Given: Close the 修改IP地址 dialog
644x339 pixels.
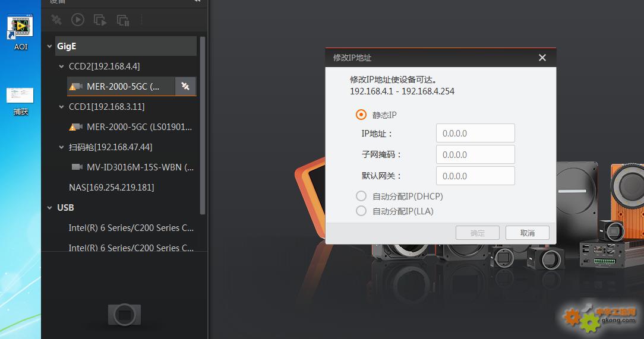Looking at the screenshot, I should click(542, 58).
